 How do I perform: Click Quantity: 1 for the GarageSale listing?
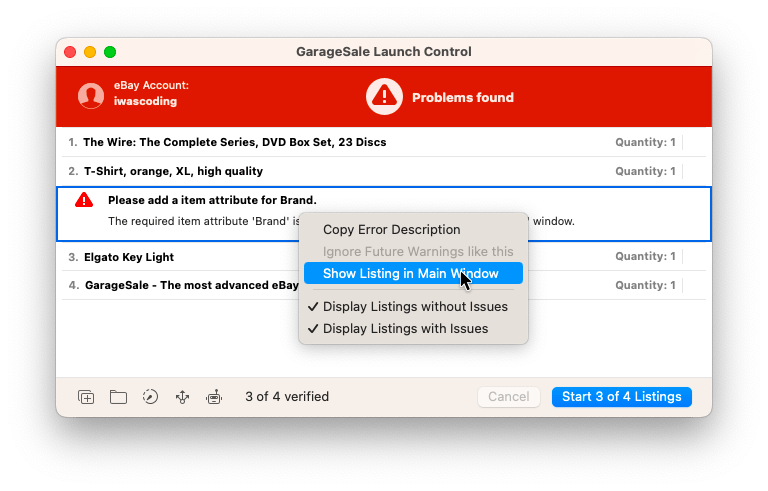(645, 285)
